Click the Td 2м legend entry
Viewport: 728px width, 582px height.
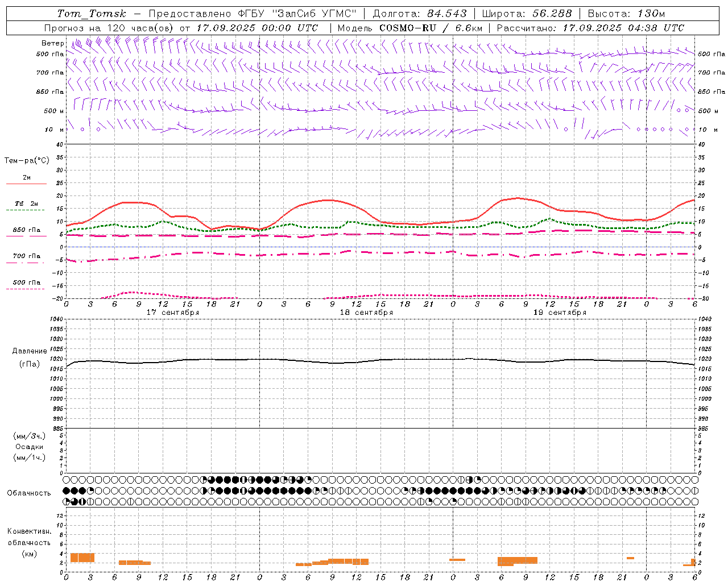[26, 203]
